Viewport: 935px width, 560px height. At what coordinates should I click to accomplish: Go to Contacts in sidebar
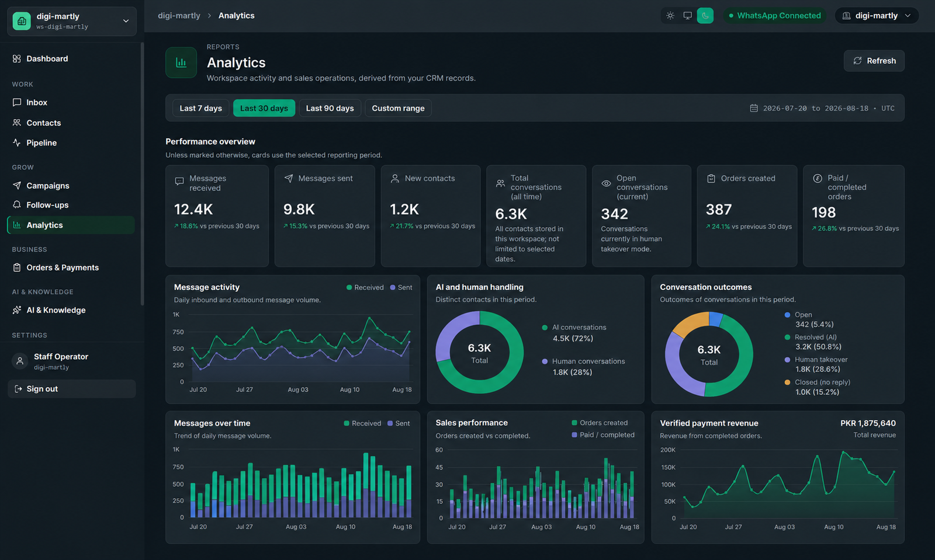pyautogui.click(x=71, y=123)
